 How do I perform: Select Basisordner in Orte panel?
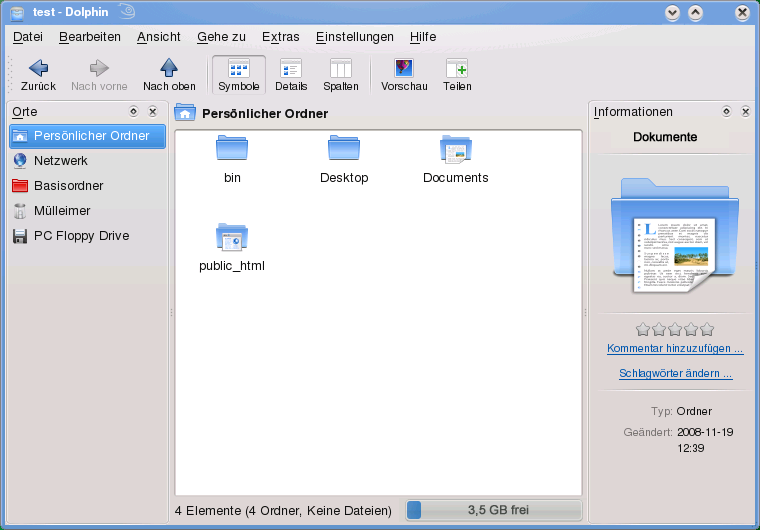pyautogui.click(x=87, y=186)
